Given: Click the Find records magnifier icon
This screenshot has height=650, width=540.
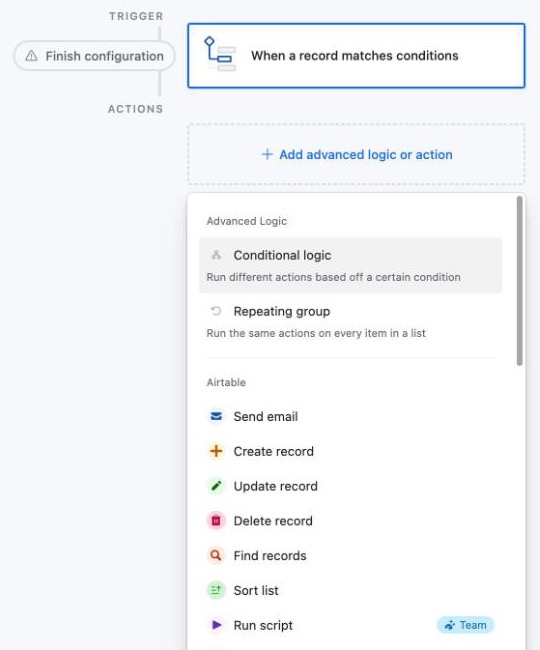Looking at the screenshot, I should [216, 555].
